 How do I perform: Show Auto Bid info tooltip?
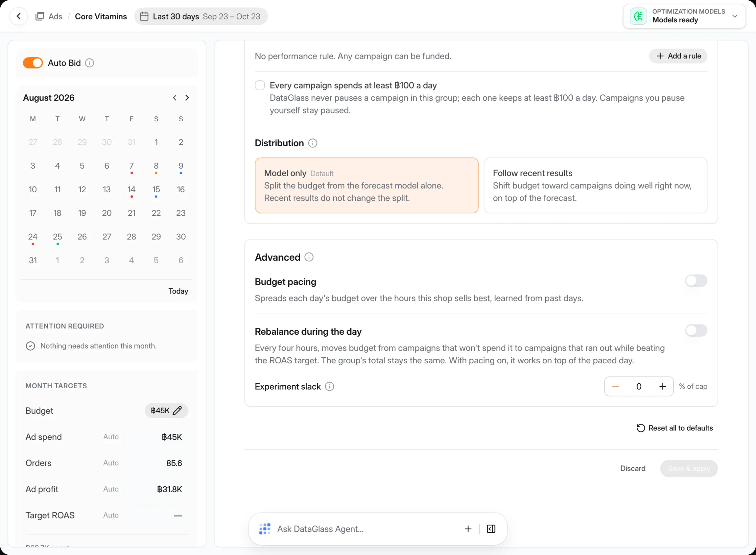[x=89, y=63]
